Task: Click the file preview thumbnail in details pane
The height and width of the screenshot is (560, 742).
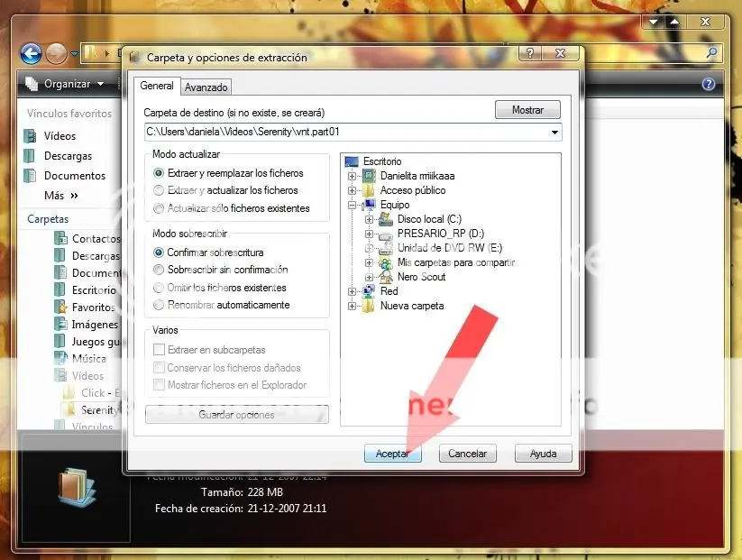Action: 76,490
